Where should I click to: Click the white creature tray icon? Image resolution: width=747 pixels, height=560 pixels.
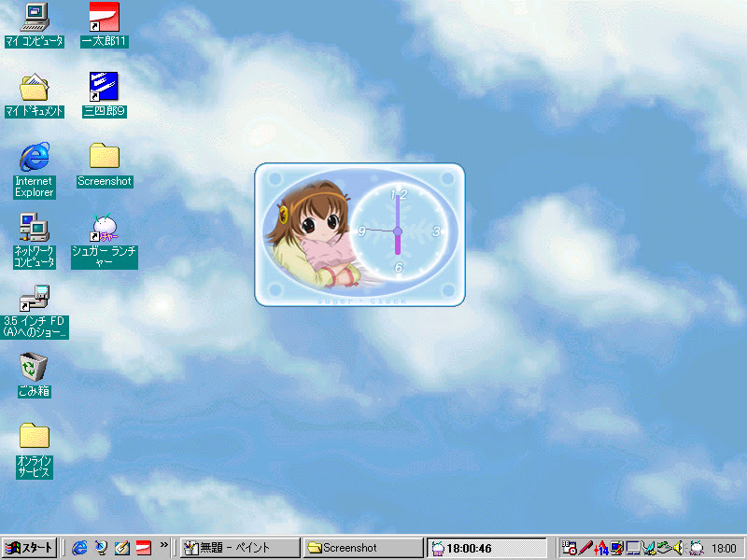(x=696, y=548)
